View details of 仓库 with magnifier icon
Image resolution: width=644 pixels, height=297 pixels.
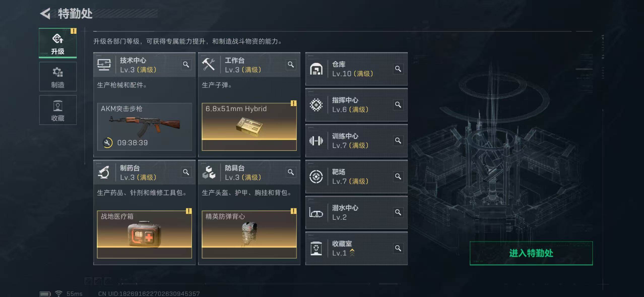398,69
